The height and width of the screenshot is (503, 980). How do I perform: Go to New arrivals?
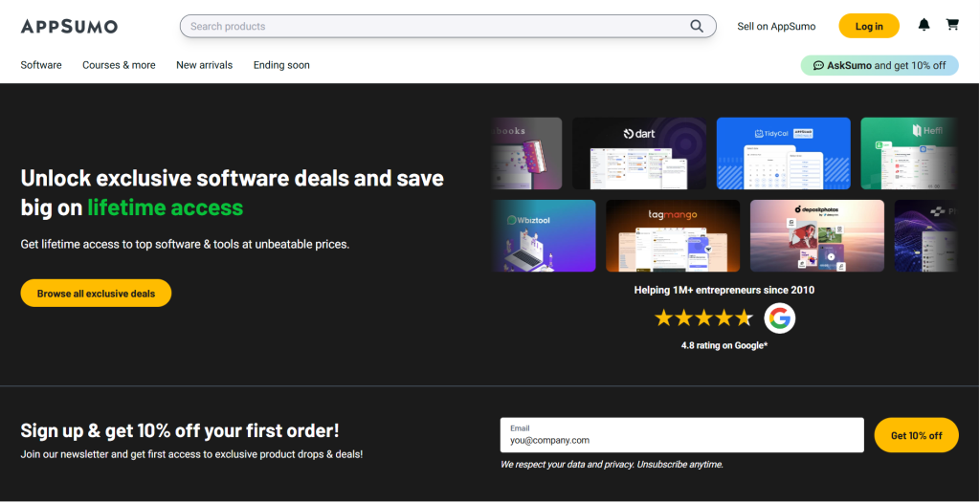tap(205, 65)
